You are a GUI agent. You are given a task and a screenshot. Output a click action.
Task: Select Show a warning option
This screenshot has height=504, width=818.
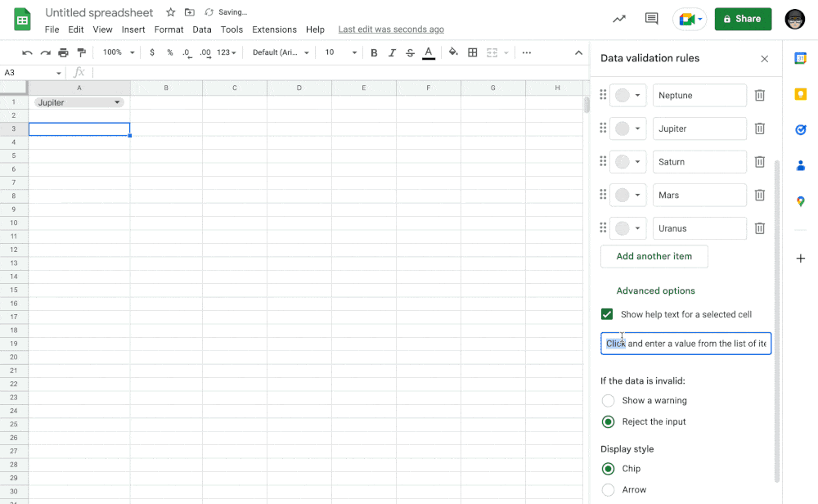[608, 401]
